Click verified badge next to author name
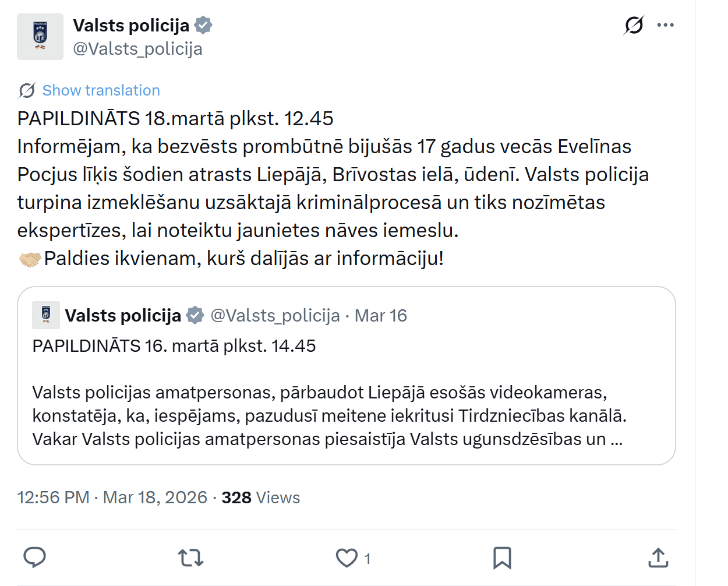The height and width of the screenshot is (586, 728). (203, 26)
